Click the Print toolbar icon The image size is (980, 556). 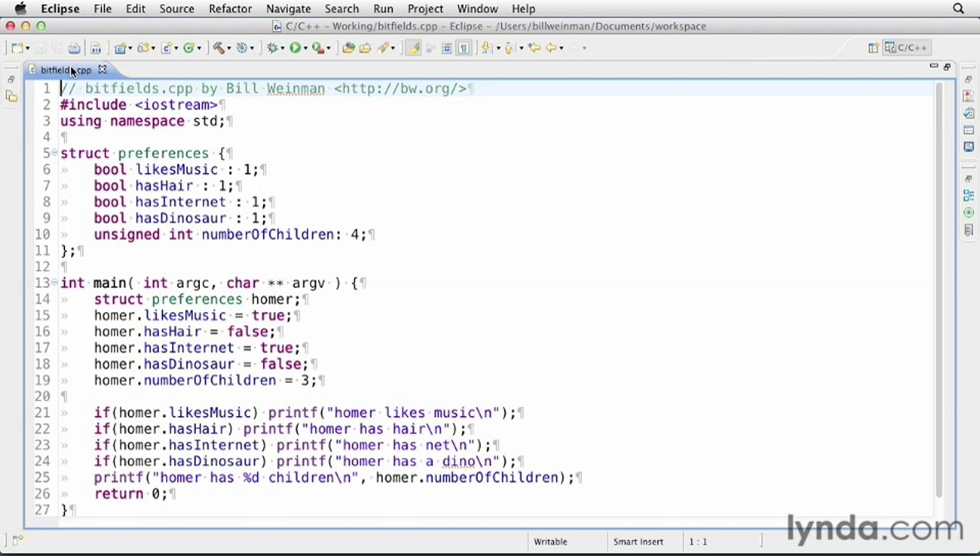click(x=74, y=48)
